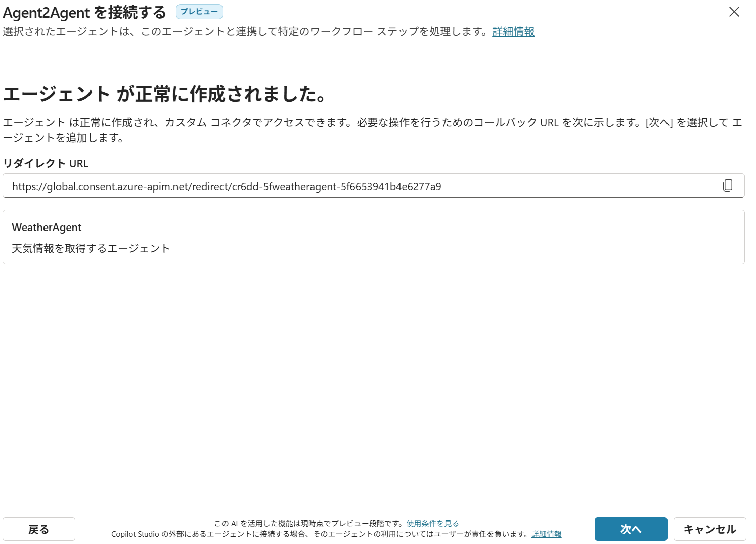This screenshot has width=756, height=544.
Task: Select the WeatherAgent card
Action: pos(374,237)
